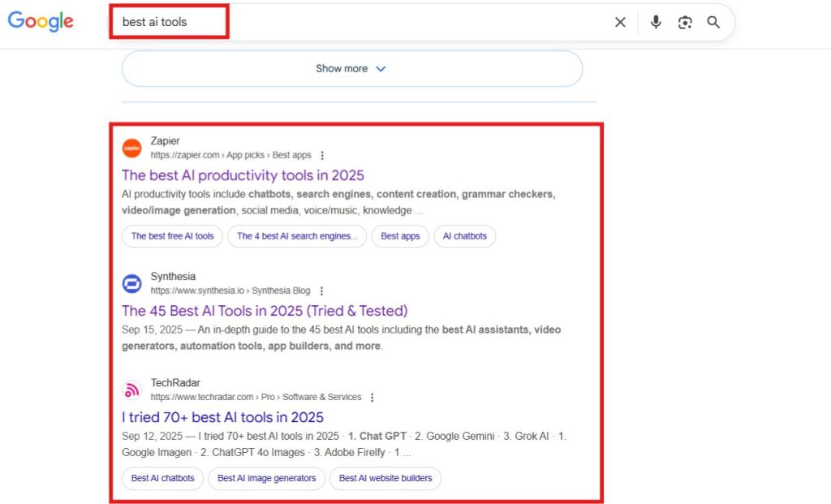Open "The 45 Best AI Tools in 2025" link
Screen dimensions: 831x504
265,311
